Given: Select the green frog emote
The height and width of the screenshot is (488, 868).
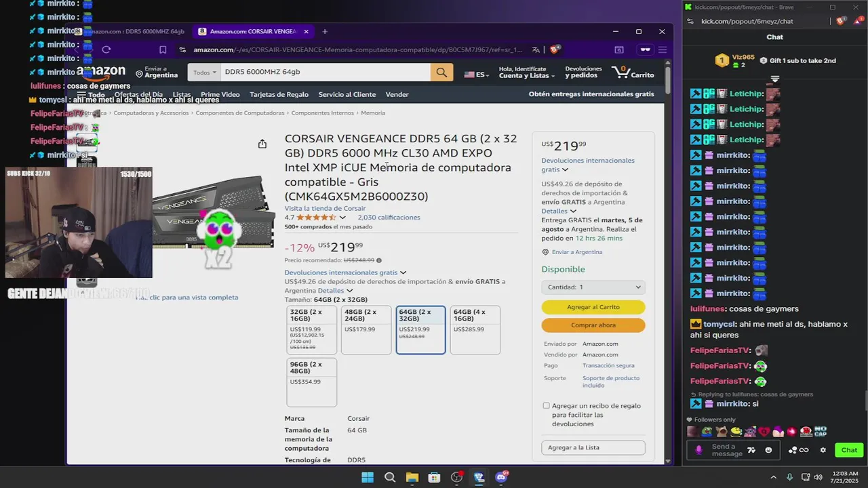Looking at the screenshot, I should [707, 431].
